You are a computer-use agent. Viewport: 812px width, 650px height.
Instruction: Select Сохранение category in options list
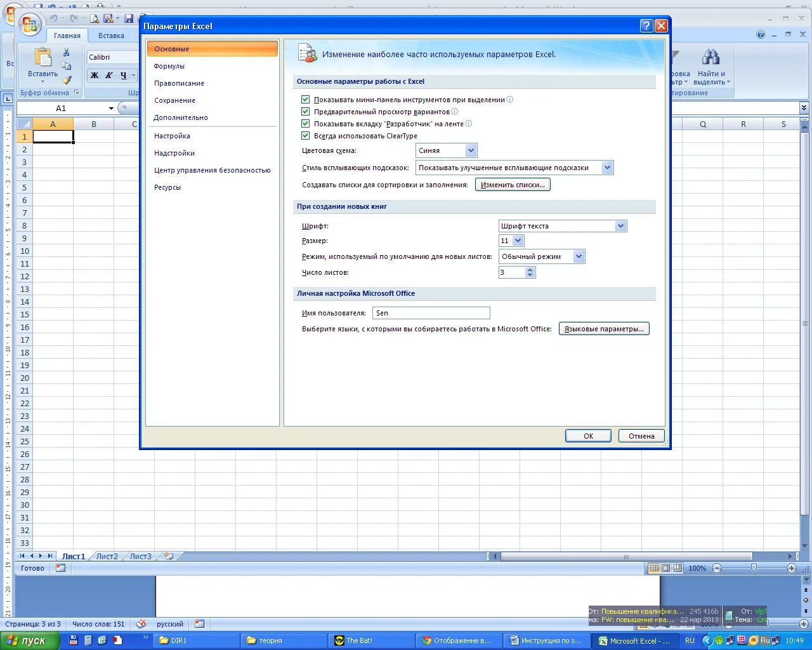click(x=175, y=100)
